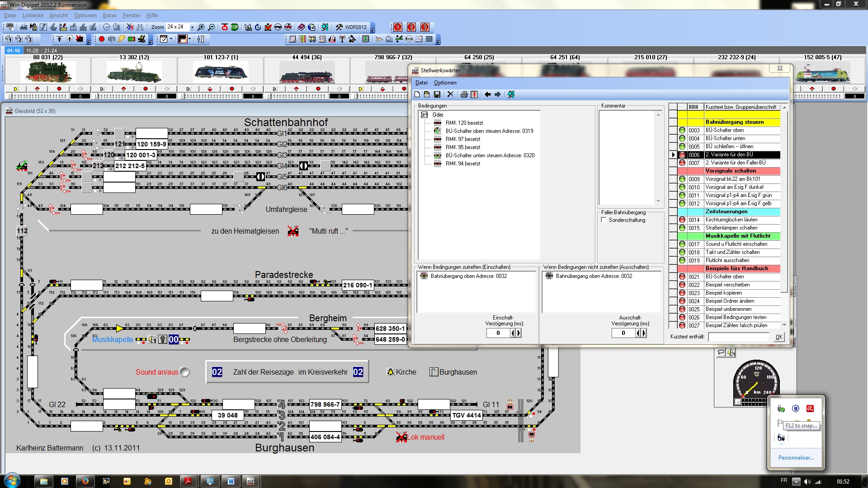Toggle status light of entry 0017

[x=682, y=244]
